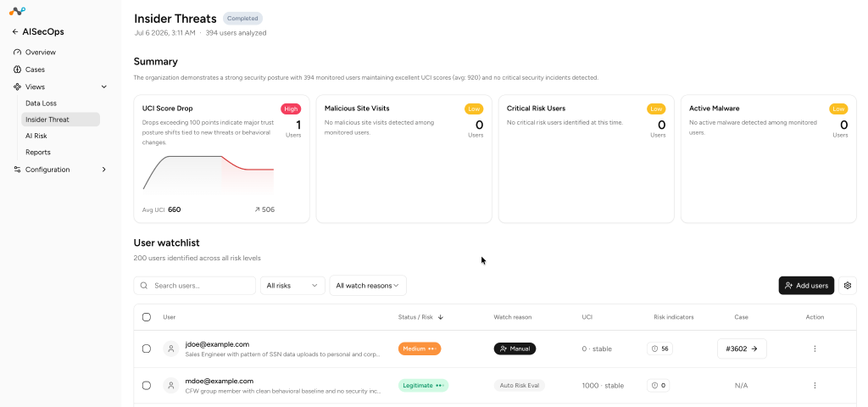The image size is (868, 407).
Task: Open the action menu for jdoe@example.com
Action: tap(815, 348)
